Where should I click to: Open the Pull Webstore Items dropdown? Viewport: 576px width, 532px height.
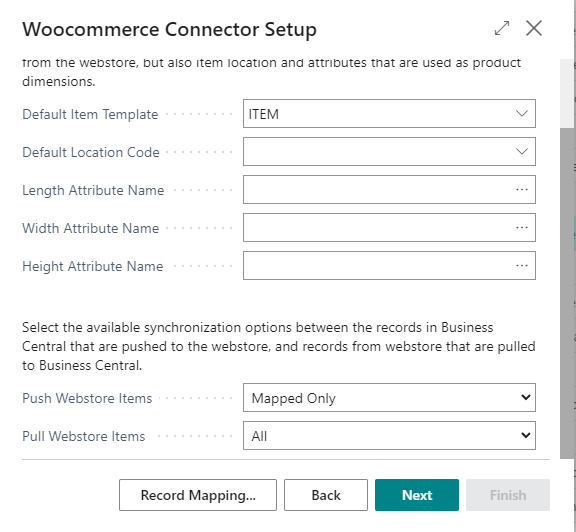click(x=389, y=436)
